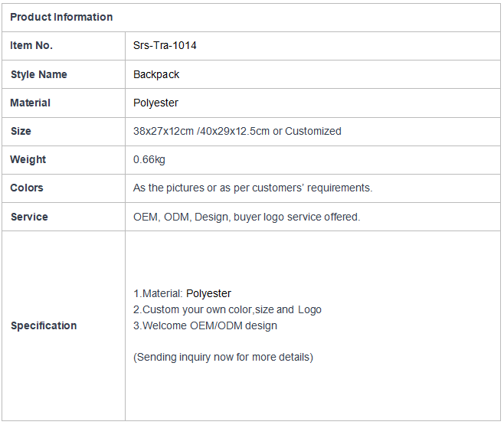
Task: Select the Weight row label
Action: point(28,159)
